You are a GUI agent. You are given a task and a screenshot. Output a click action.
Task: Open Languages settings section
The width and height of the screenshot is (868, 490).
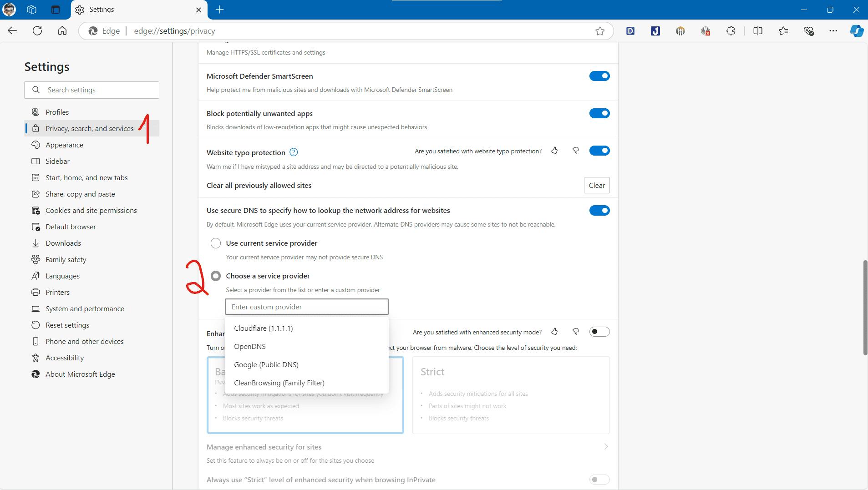[91, 276]
